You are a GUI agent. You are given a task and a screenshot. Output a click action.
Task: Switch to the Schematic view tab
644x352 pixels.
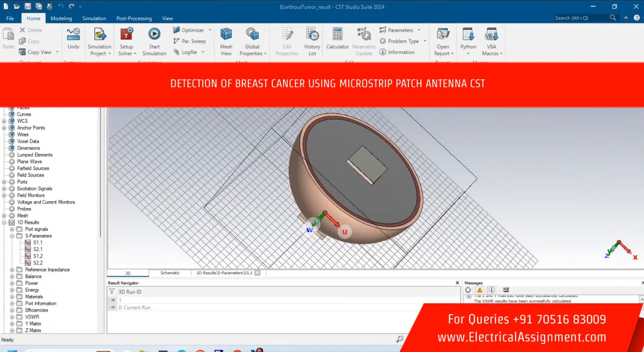click(170, 273)
